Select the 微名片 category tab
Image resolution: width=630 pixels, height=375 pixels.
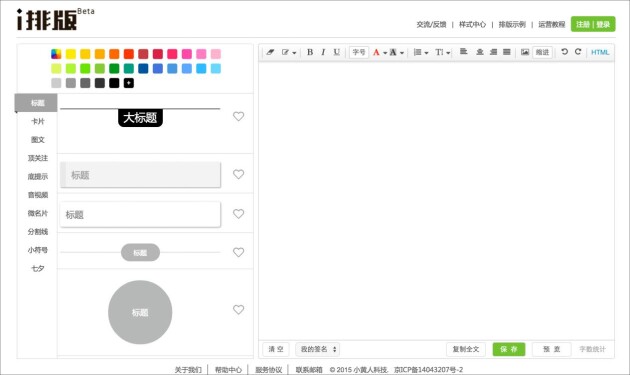click(x=37, y=213)
